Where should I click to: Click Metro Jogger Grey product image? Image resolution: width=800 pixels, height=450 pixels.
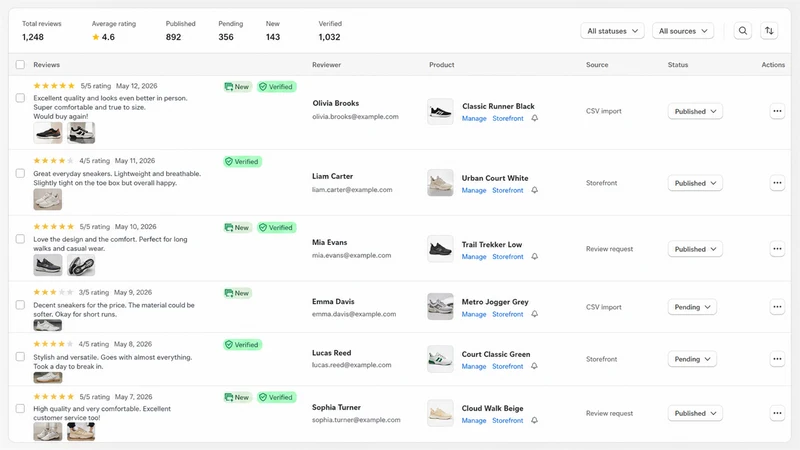[440, 307]
